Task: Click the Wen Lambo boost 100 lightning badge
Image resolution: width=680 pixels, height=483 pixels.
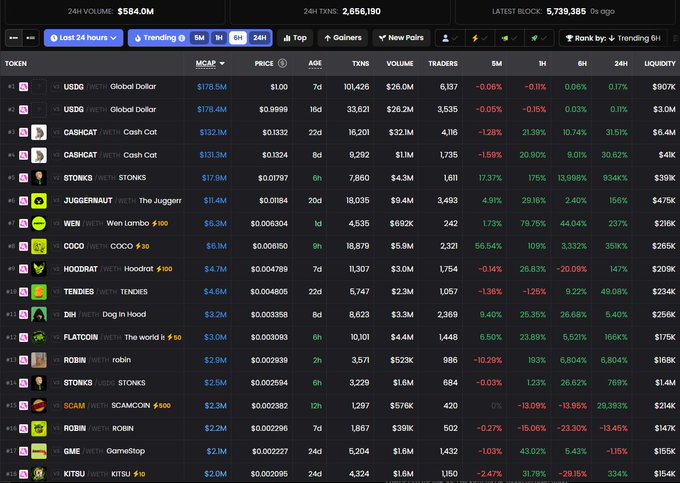Action: pyautogui.click(x=160, y=223)
